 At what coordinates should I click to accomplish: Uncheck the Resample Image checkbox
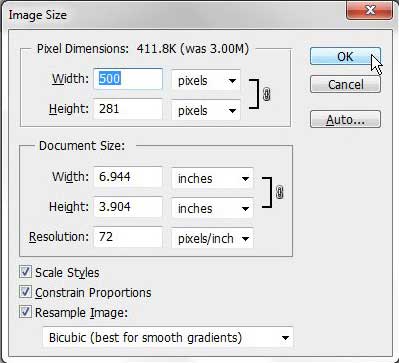(x=25, y=312)
